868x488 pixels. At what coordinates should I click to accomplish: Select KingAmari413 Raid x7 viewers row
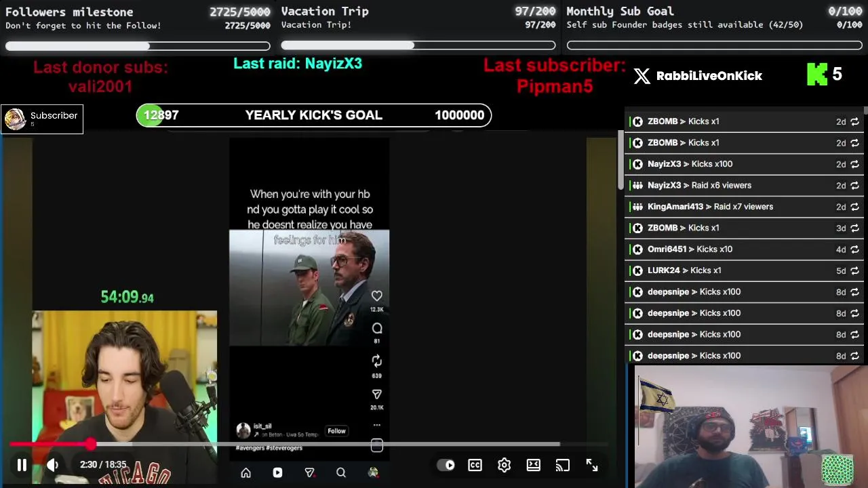[x=744, y=207]
